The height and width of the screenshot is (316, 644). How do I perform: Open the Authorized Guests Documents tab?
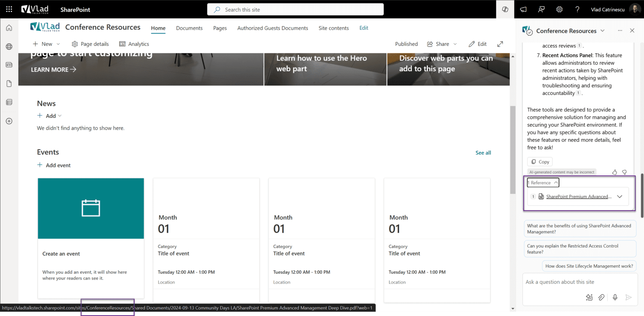273,28
